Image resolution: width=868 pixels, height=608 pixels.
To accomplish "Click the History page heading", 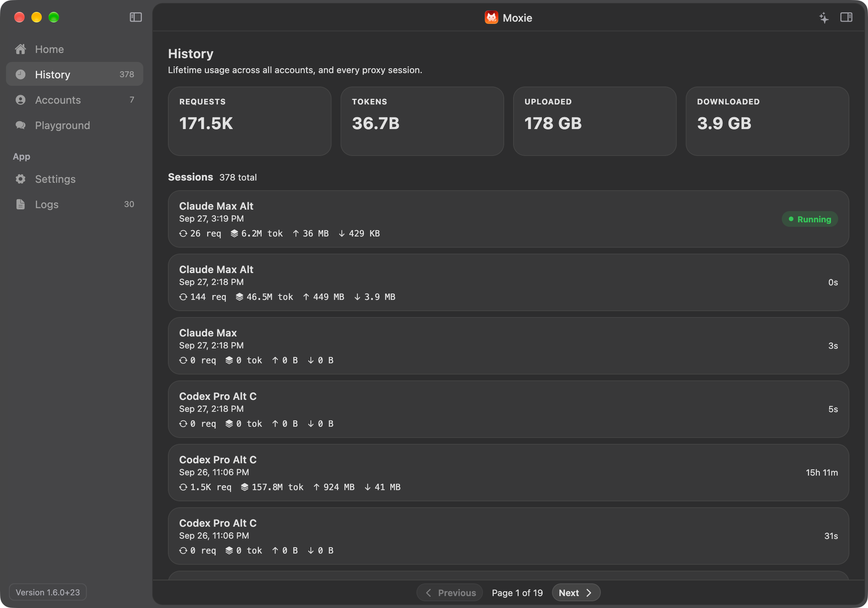I will (191, 54).
